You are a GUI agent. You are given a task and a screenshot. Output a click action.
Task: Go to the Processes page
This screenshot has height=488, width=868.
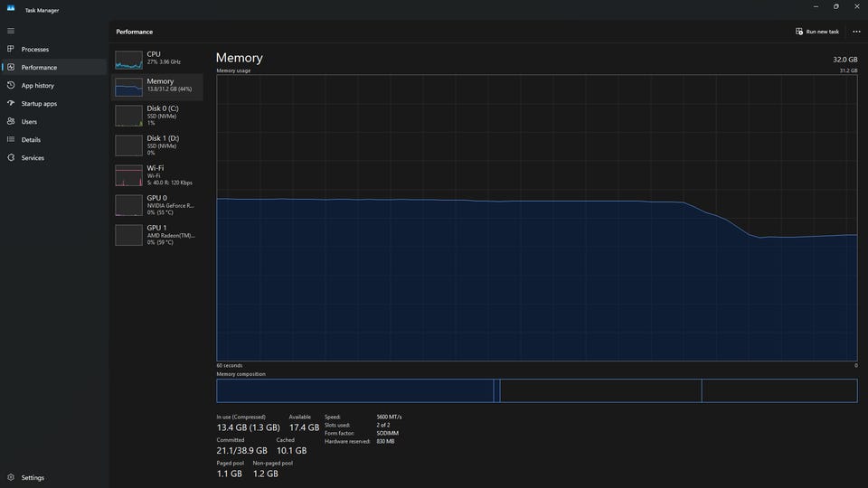[53, 49]
